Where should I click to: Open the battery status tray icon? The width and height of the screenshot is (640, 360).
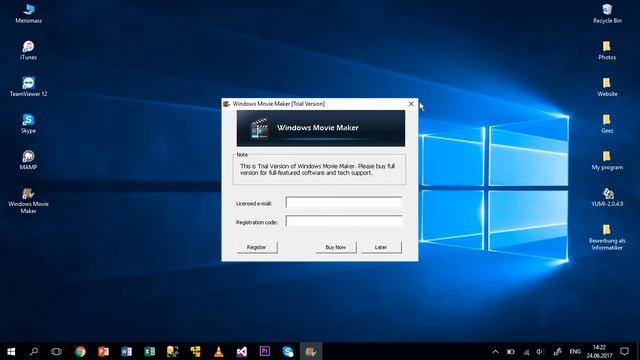(x=511, y=351)
